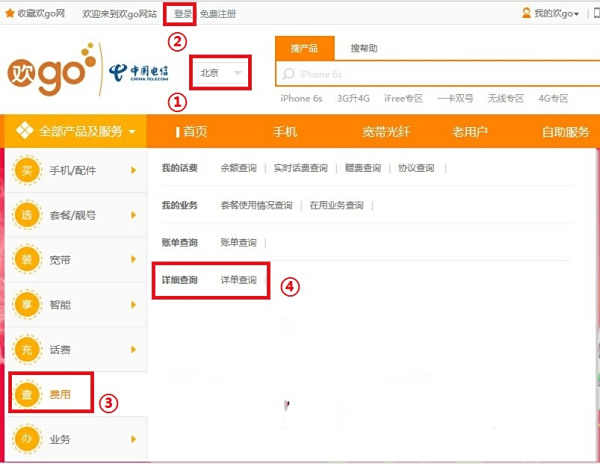Click 无线专区 hot keyword

pos(505,98)
